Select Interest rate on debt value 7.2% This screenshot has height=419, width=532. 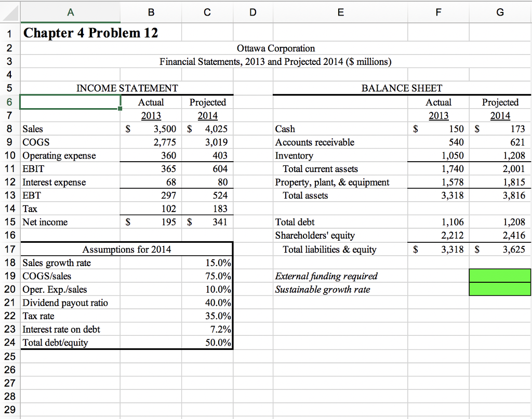point(207,329)
